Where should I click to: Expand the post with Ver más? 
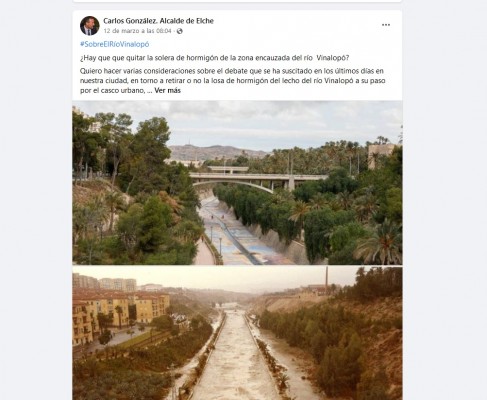(167, 90)
